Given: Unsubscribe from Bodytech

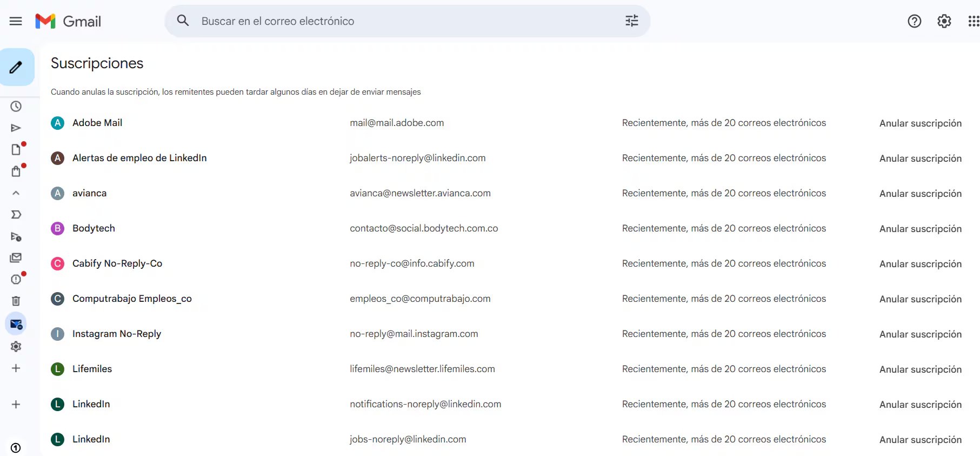Looking at the screenshot, I should (x=920, y=228).
